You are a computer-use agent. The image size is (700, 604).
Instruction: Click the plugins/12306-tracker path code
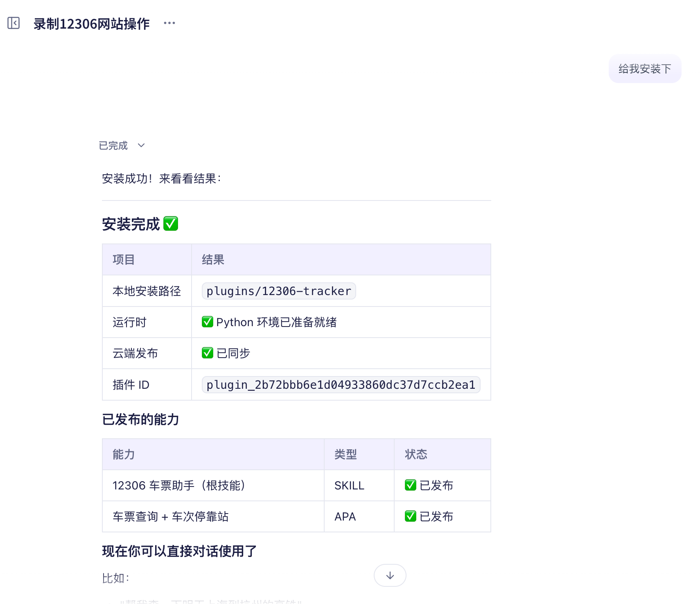click(279, 291)
